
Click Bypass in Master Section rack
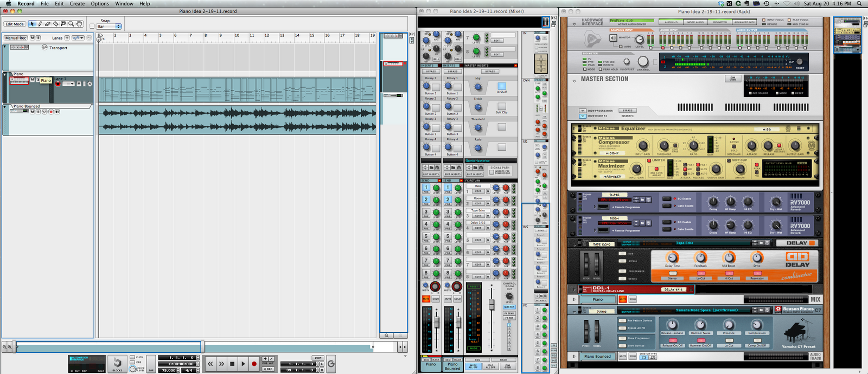pyautogui.click(x=628, y=111)
